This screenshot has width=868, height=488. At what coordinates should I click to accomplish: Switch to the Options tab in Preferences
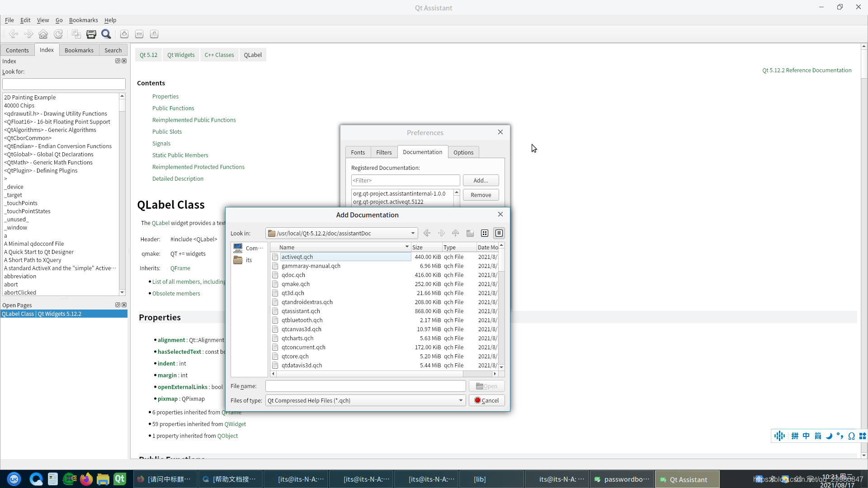(463, 152)
